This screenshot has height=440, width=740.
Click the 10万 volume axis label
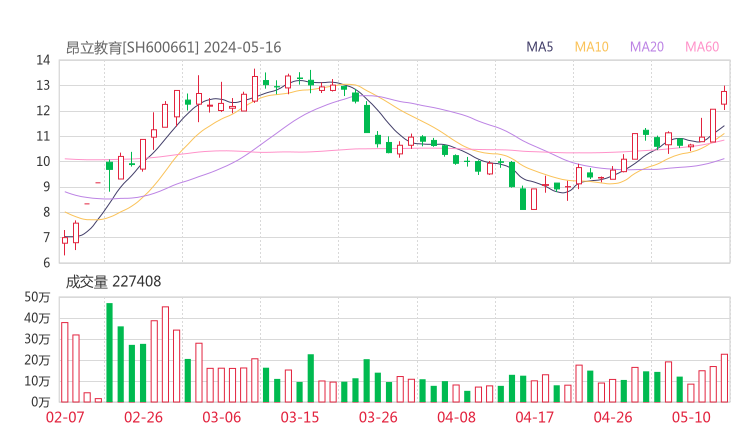pos(37,381)
